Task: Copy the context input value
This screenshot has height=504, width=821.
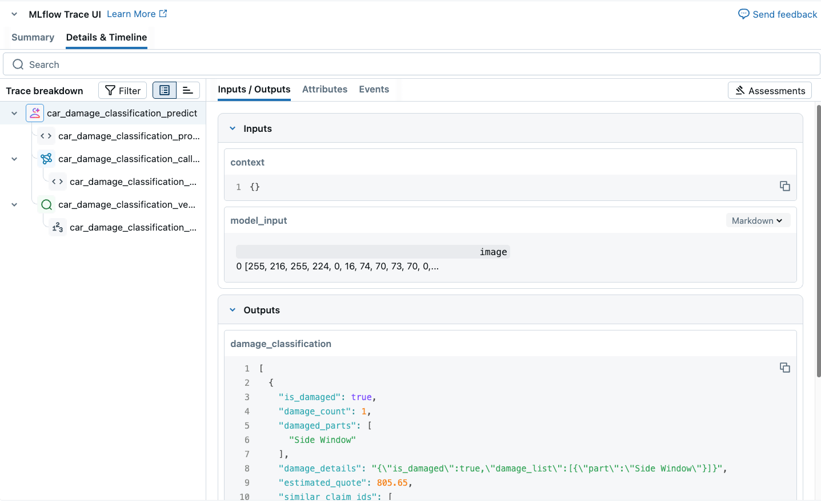Action: coord(784,186)
